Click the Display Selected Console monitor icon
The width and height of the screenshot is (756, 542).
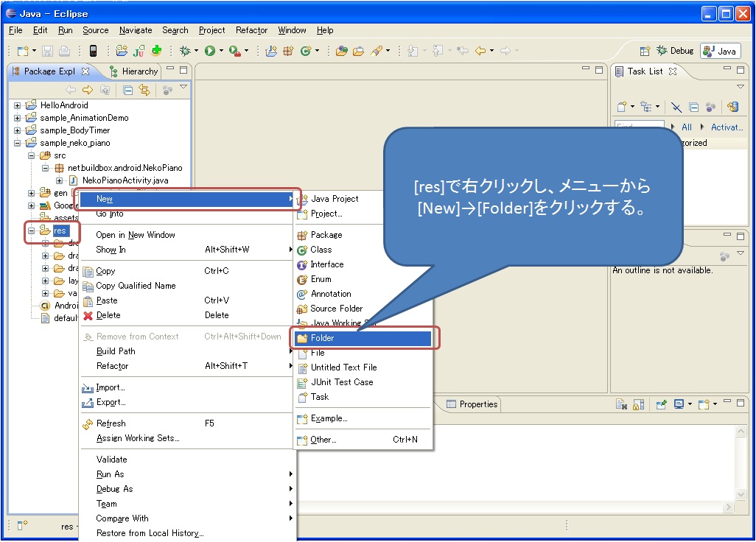pyautogui.click(x=679, y=404)
